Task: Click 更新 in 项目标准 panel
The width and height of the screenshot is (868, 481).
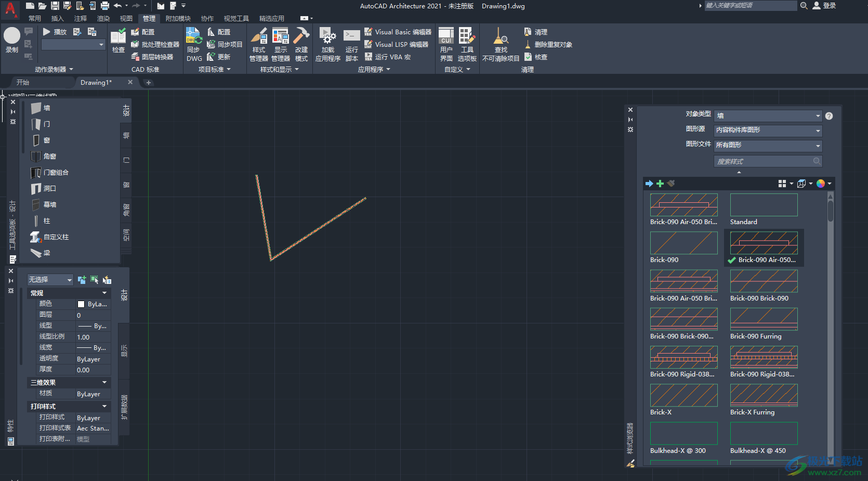Action: (218, 57)
